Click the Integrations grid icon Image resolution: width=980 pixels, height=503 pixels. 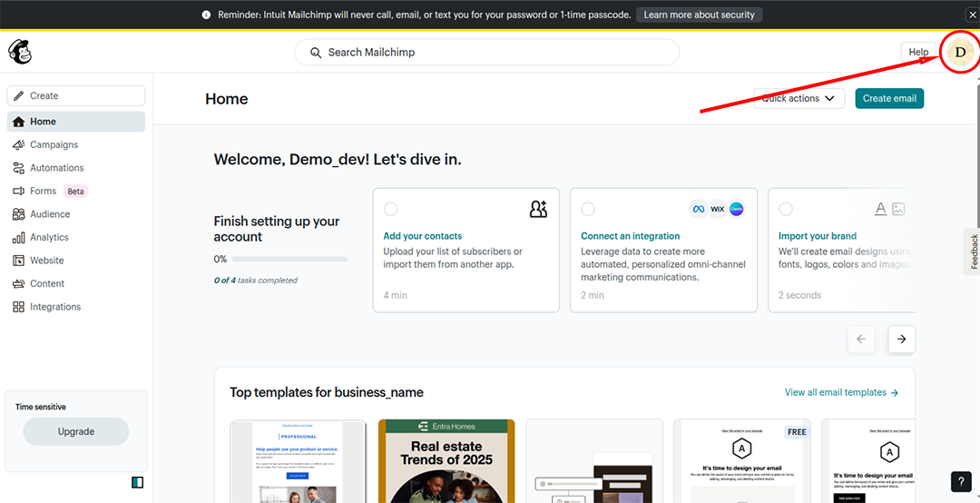pos(19,307)
